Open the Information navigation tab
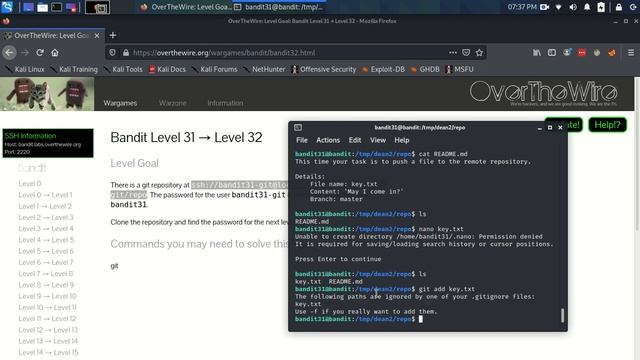 click(x=225, y=103)
